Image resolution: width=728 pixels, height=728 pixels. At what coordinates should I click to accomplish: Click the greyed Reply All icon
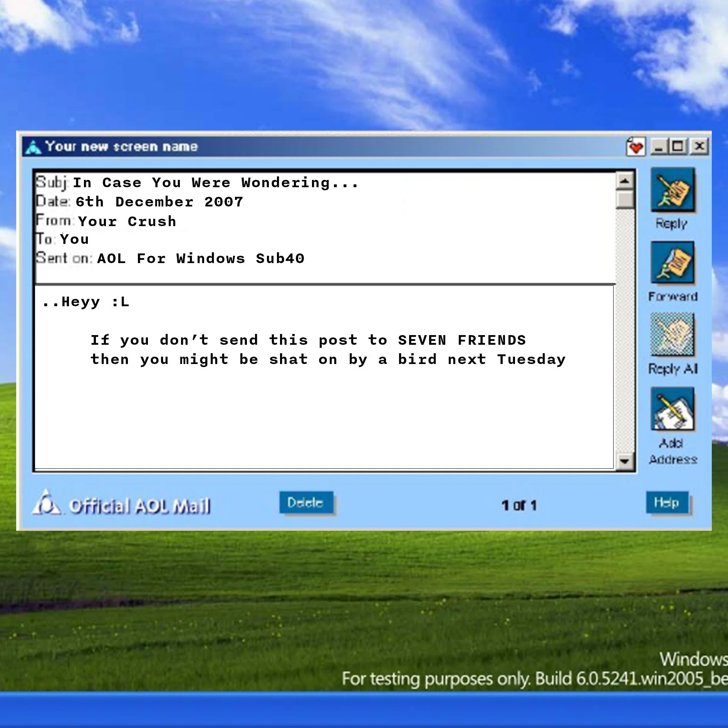673,335
